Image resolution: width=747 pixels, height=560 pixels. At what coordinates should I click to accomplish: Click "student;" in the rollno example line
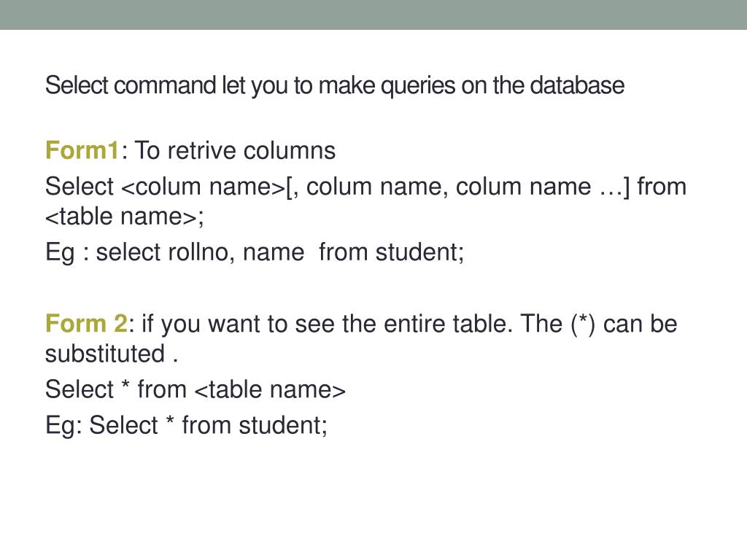[419, 252]
